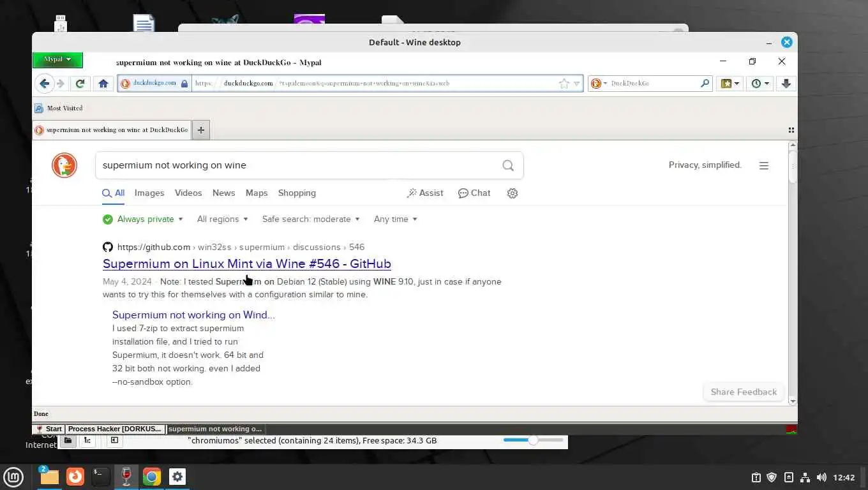Open the history clock toolbar button
Viewport: 868px width, 490px height.
[x=759, y=84]
